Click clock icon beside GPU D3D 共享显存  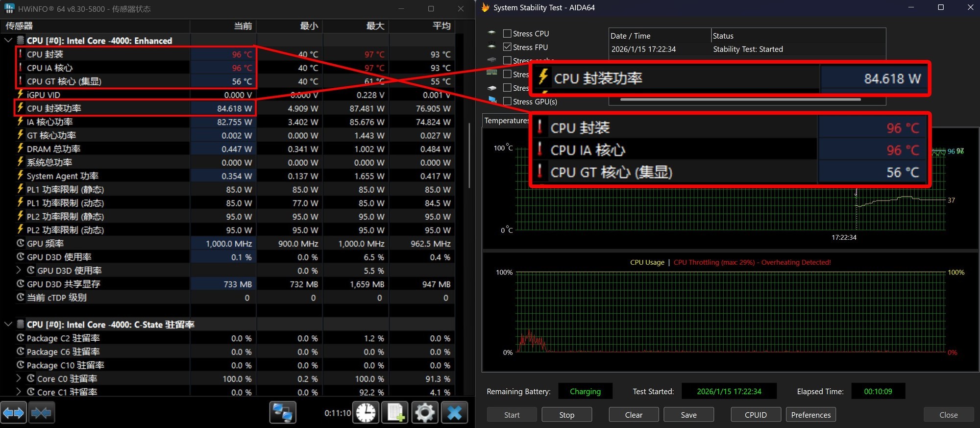(x=21, y=283)
